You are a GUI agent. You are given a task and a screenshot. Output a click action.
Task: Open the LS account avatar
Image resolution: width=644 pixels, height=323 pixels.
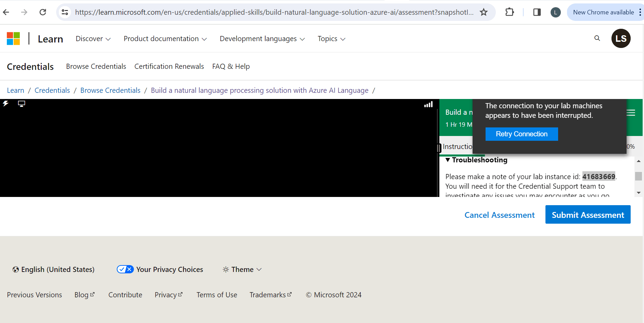point(621,38)
